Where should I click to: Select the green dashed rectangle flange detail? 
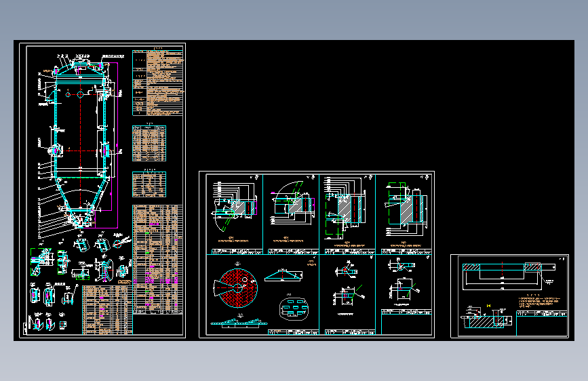tap(406, 209)
